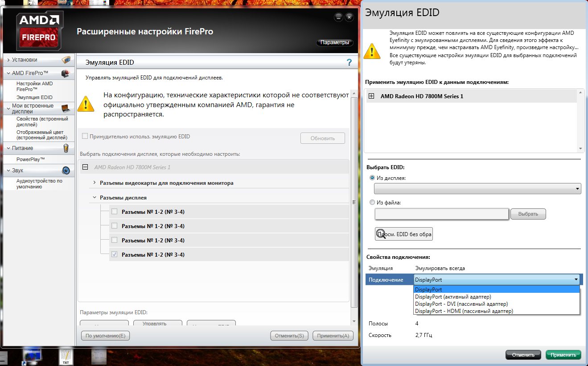Click the magnifier raw EDID view button
This screenshot has height=366, width=588.
[x=404, y=234]
